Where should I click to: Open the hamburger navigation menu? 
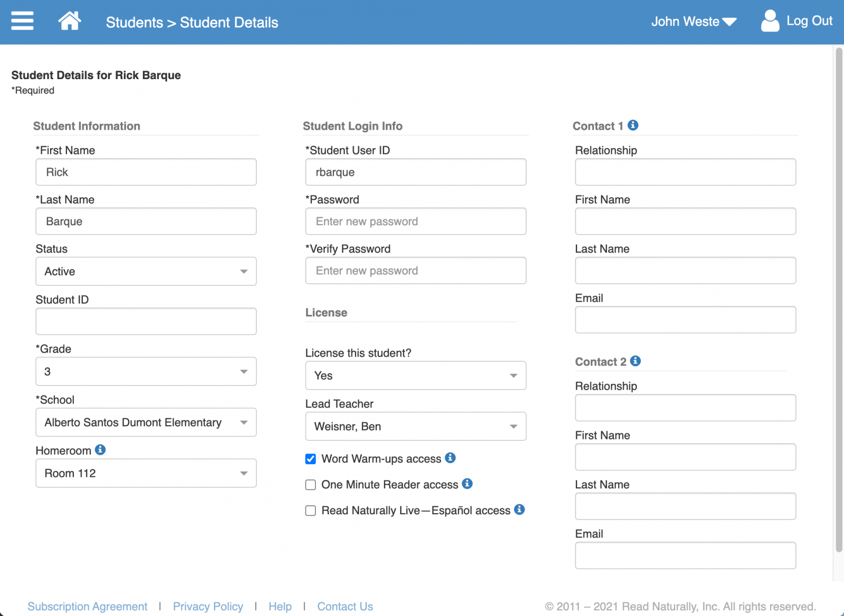(22, 21)
